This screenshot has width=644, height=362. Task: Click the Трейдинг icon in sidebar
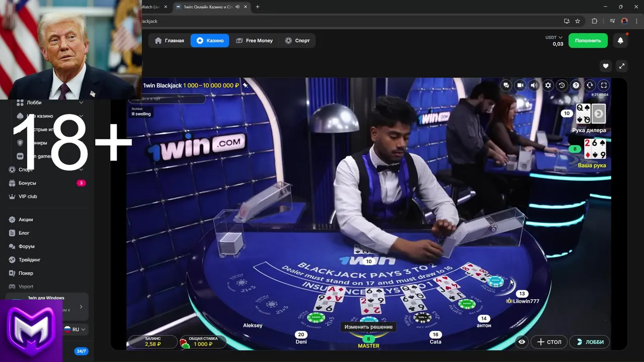(x=13, y=260)
